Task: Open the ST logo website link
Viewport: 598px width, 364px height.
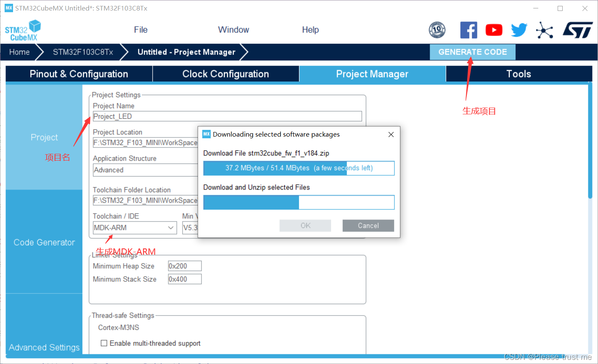Action: 578,30
